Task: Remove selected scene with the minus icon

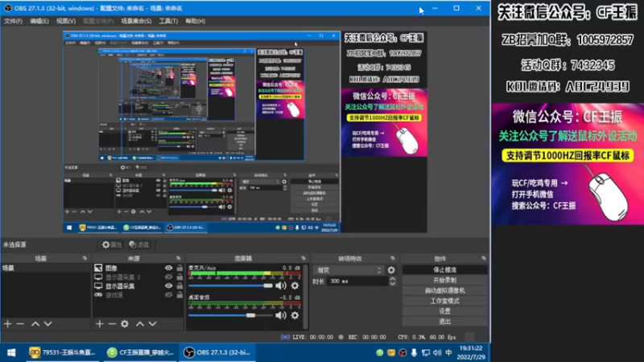Action: (x=20, y=324)
